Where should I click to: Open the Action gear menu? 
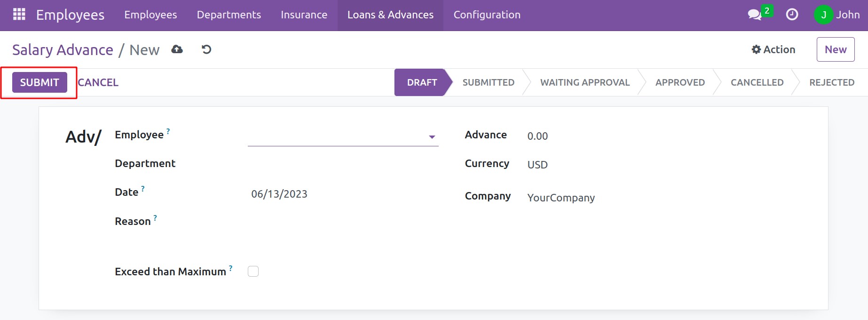[773, 49]
